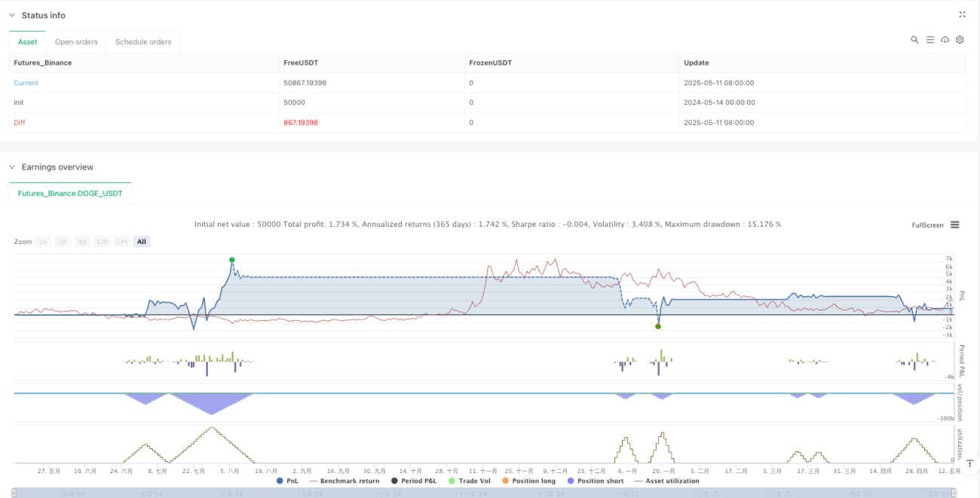Open table settings via the gear icon

[x=960, y=39]
